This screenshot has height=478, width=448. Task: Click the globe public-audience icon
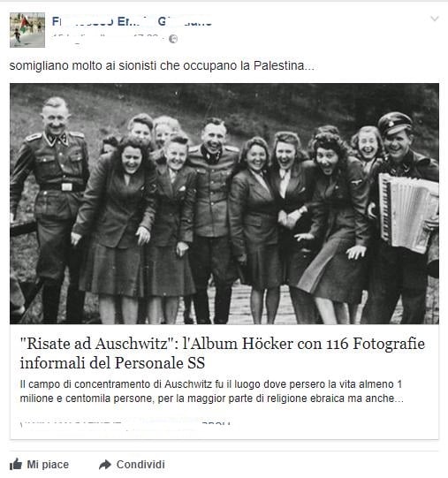(x=173, y=39)
